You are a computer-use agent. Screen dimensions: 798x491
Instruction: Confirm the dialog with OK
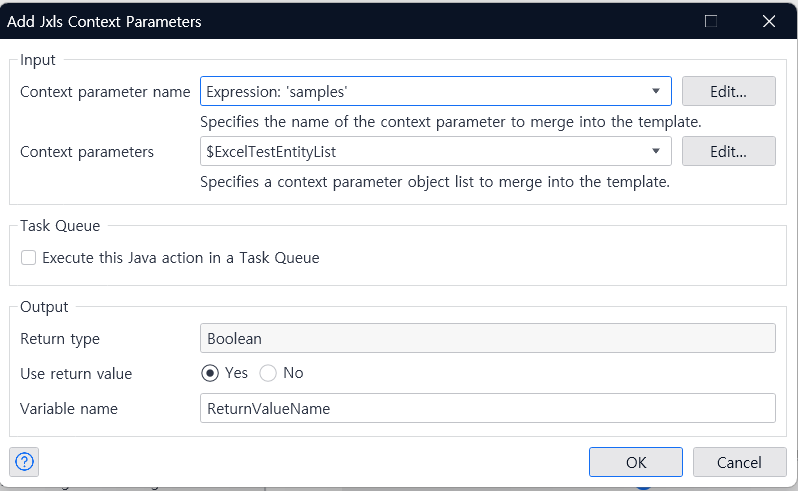(636, 462)
